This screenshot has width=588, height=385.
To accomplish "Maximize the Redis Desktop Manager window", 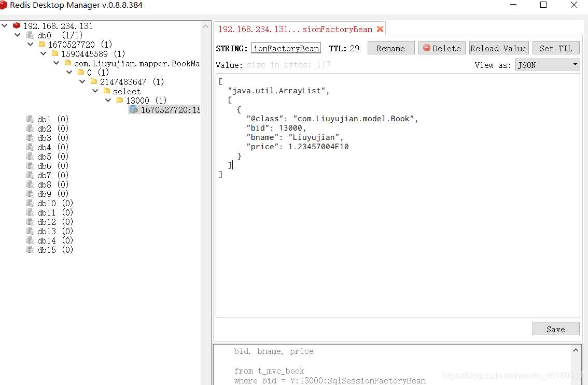I will [x=543, y=5].
